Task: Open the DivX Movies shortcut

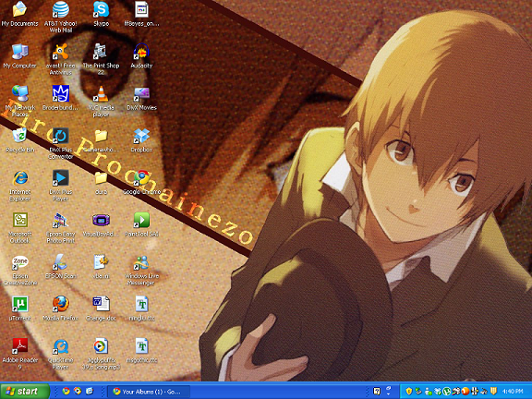Action: click(x=141, y=93)
